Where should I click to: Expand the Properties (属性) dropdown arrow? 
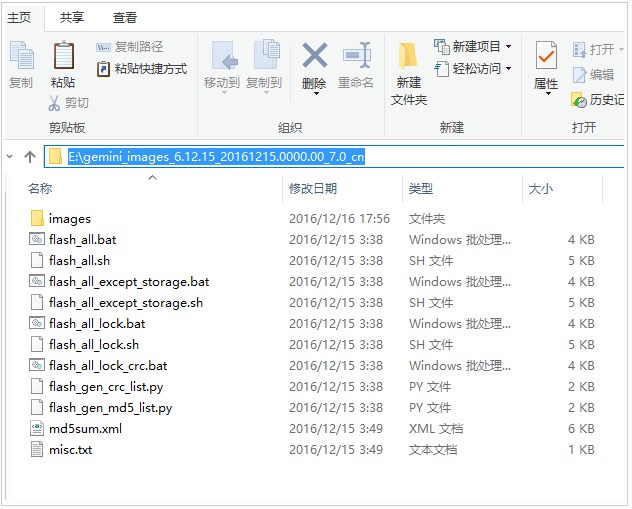548,94
